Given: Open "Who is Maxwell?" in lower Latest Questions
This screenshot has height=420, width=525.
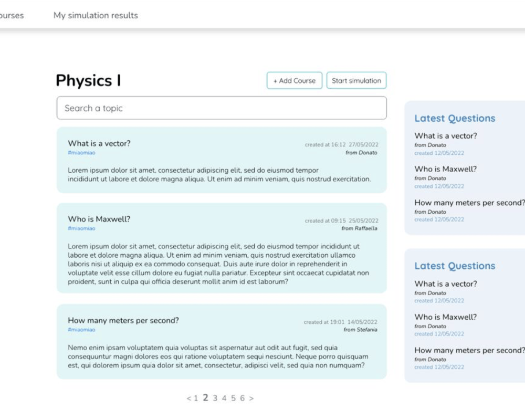Looking at the screenshot, I should 445,317.
